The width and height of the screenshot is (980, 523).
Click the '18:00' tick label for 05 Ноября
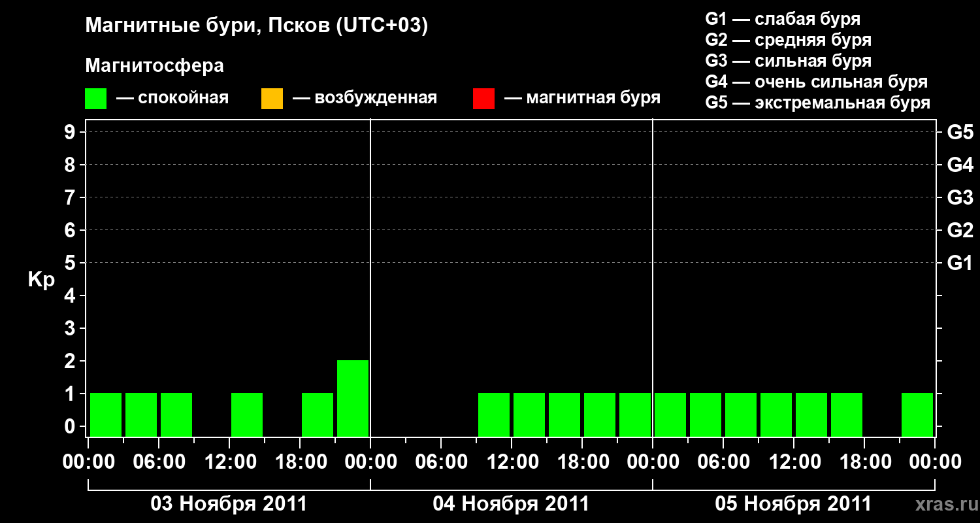tap(864, 462)
